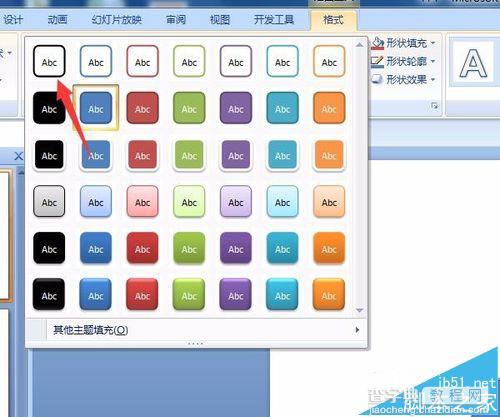This screenshot has height=417, width=500.
Task: Apply the light blue gradient Abc style
Action: (x=96, y=201)
